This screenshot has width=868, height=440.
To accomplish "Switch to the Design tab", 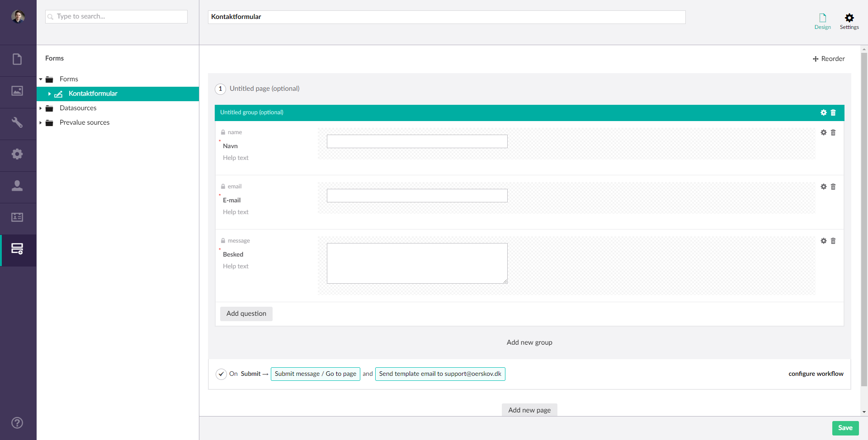I will point(822,20).
